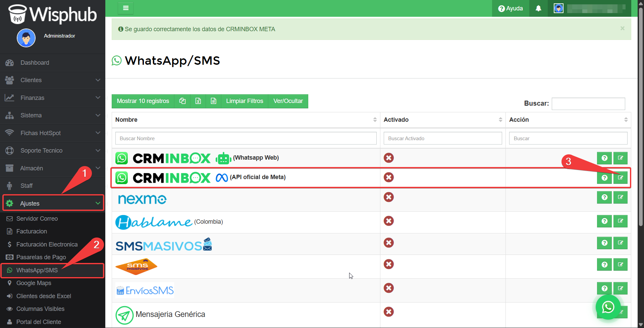Open help for EnvíosSMS row
The height and width of the screenshot is (328, 644).
pos(604,288)
